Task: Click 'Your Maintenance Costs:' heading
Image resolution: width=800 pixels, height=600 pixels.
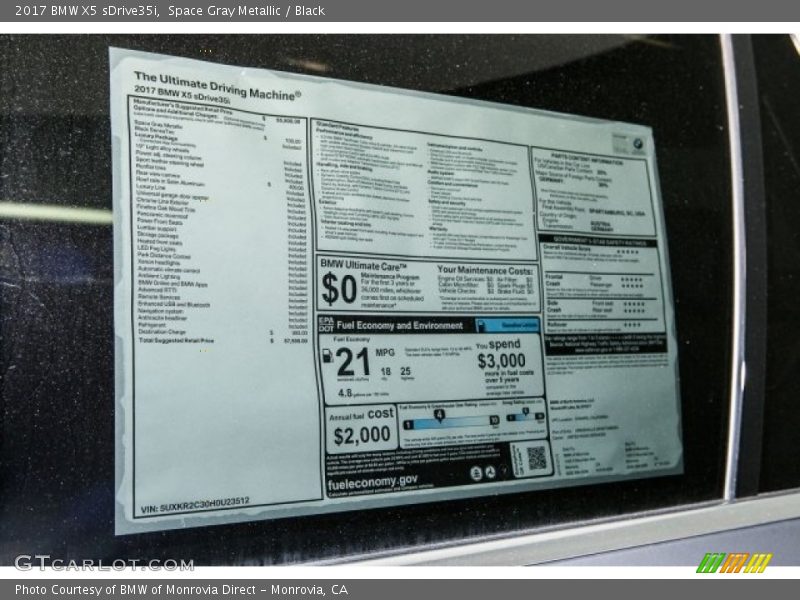Action: click(x=484, y=270)
